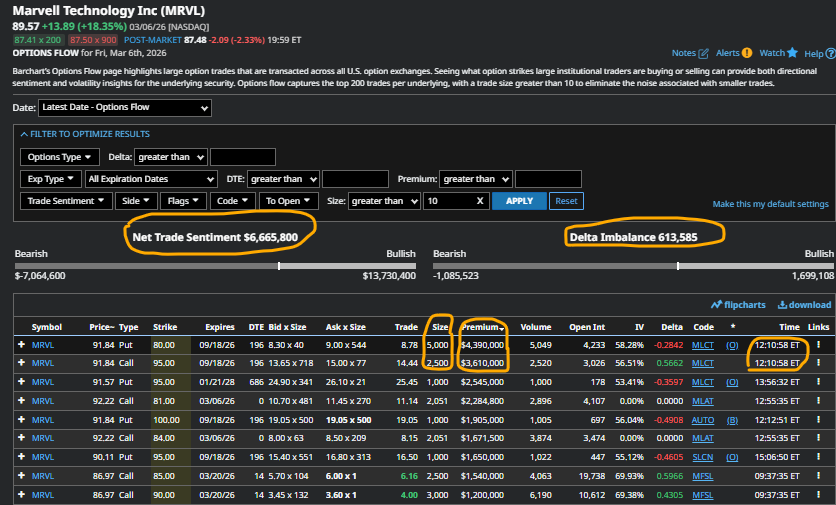Click the Net Trade Sentiment bar

[x=215, y=266]
